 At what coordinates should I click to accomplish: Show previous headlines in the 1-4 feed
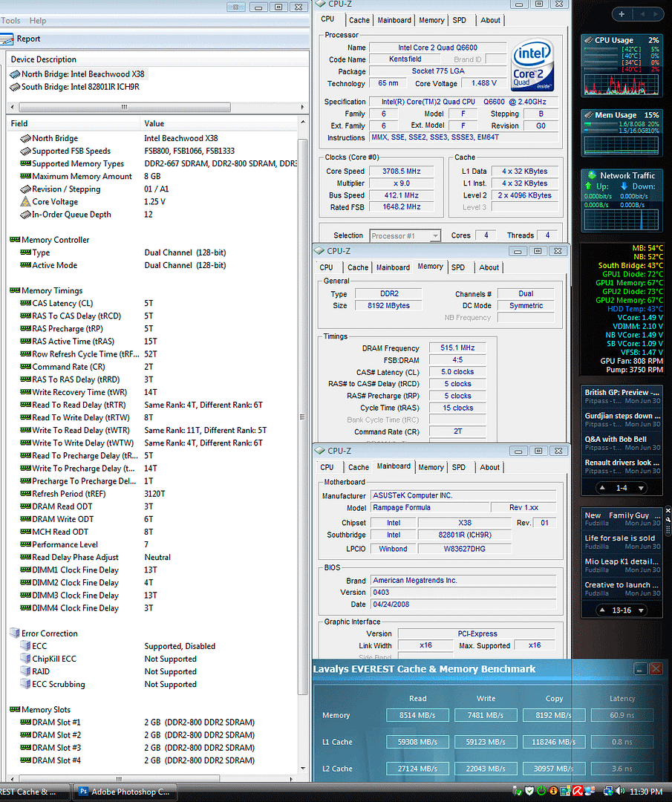click(x=602, y=488)
